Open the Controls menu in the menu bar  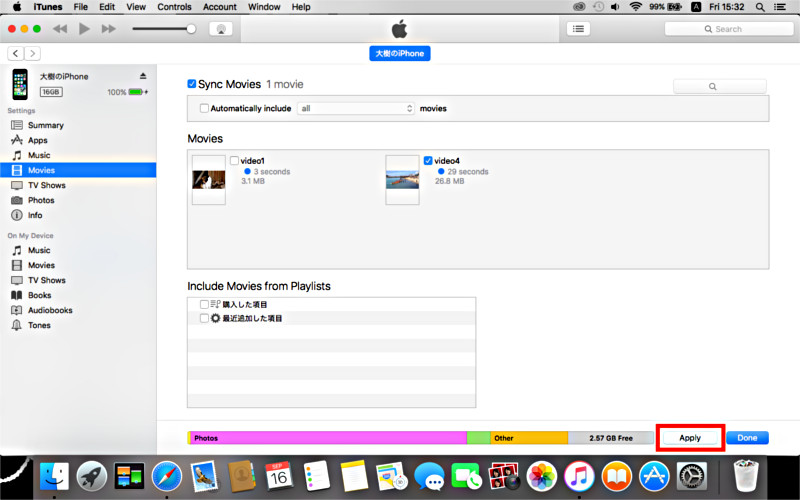click(174, 7)
